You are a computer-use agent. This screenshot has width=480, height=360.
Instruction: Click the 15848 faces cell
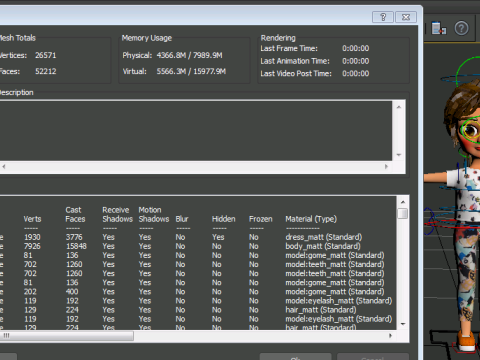tap(76, 246)
